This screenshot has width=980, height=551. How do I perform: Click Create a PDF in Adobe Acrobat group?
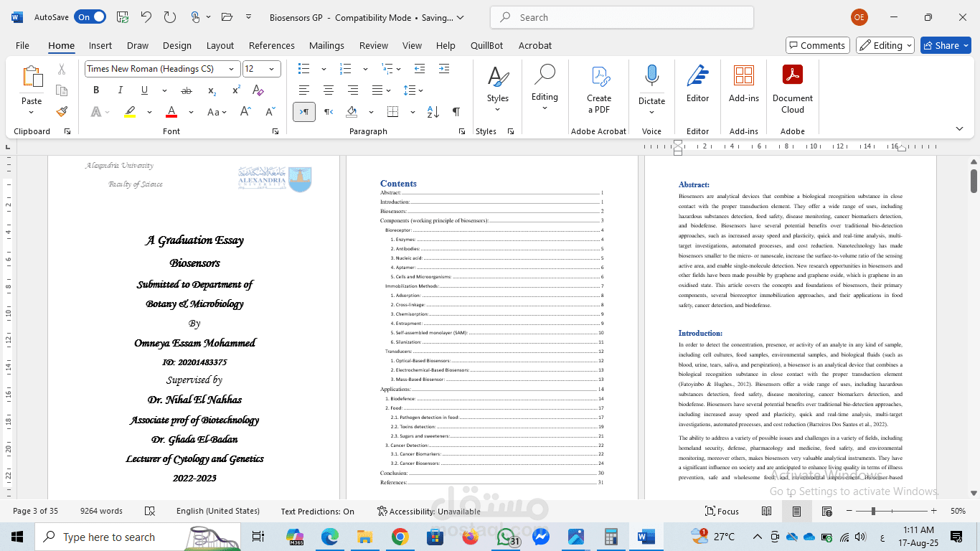pos(599,89)
